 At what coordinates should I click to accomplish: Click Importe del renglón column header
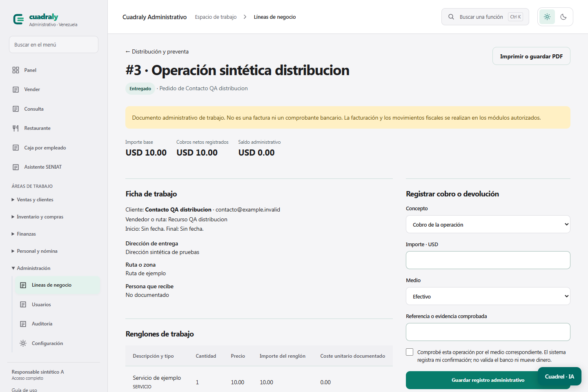(x=283, y=356)
